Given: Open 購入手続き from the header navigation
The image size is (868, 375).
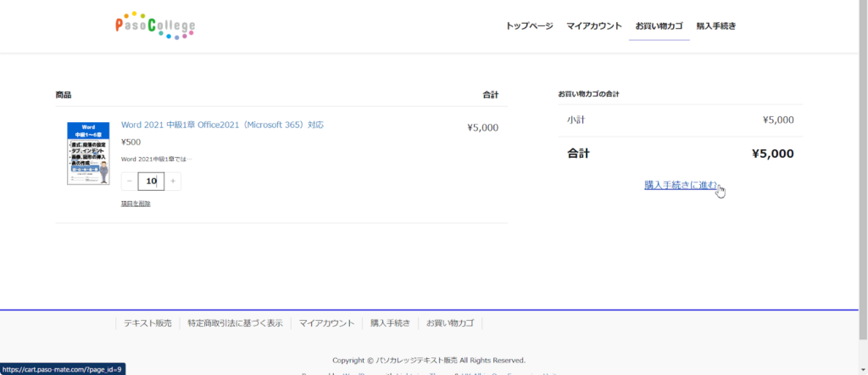Looking at the screenshot, I should (716, 26).
